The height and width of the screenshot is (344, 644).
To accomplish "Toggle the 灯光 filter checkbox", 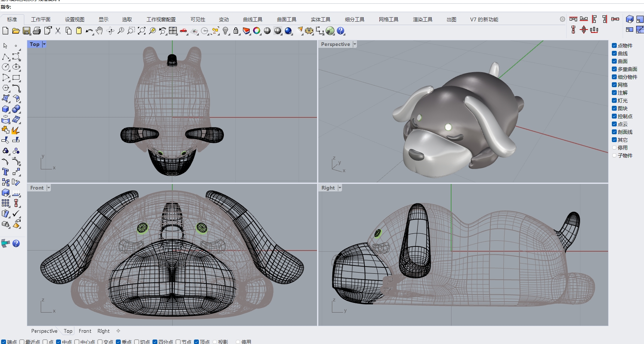I will coord(614,101).
